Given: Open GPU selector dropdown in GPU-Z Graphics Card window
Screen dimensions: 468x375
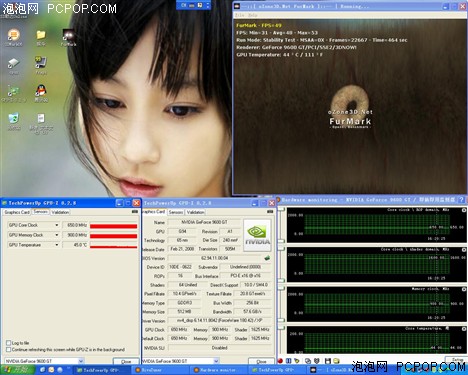Looking at the screenshot, I should coord(216,361).
